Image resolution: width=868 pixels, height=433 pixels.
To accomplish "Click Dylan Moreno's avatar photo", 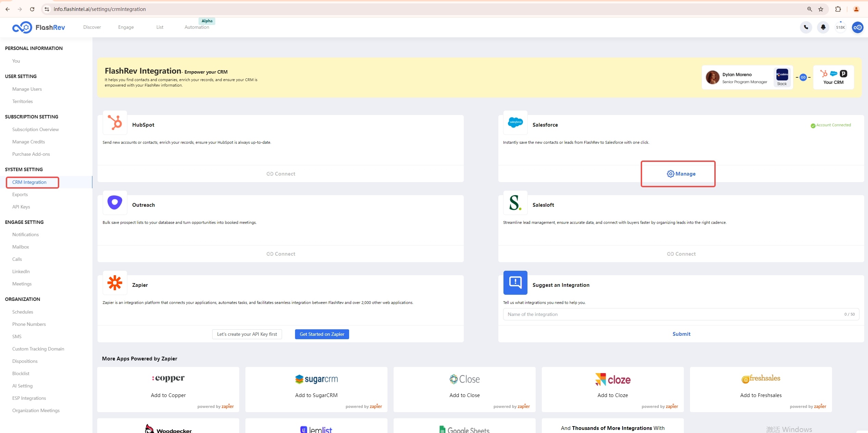I will tap(713, 77).
